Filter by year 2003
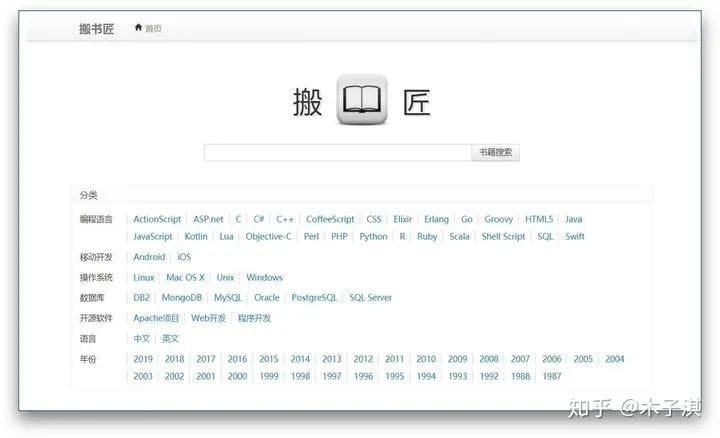Screen dimensions: 720x438 pyautogui.click(x=143, y=376)
